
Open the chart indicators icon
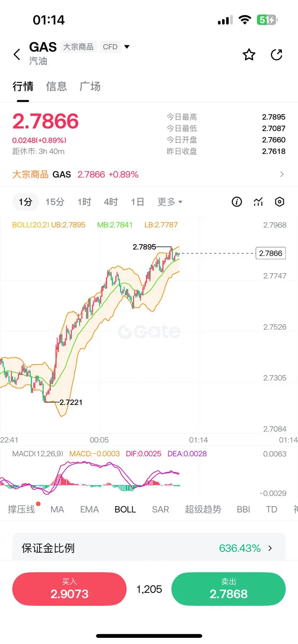coord(258,202)
